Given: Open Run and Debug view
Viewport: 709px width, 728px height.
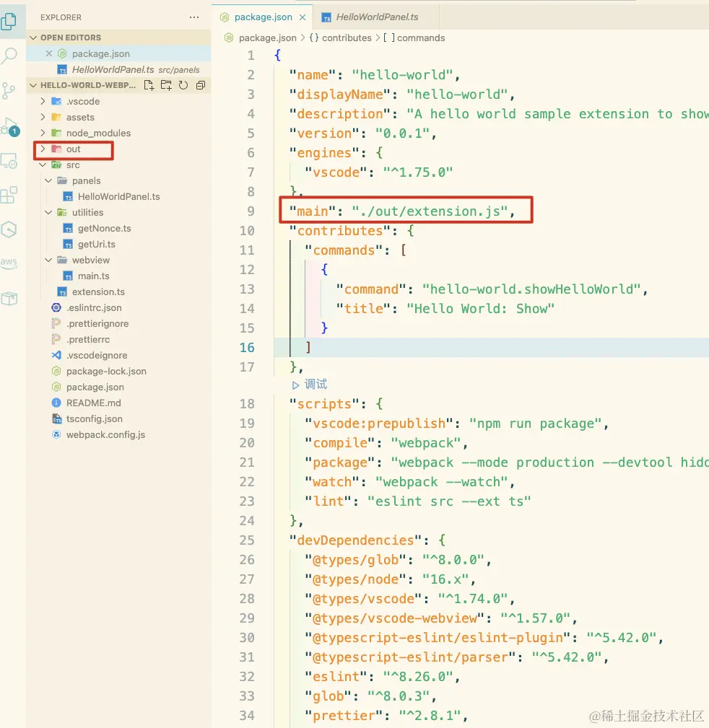Looking at the screenshot, I should [x=9, y=126].
